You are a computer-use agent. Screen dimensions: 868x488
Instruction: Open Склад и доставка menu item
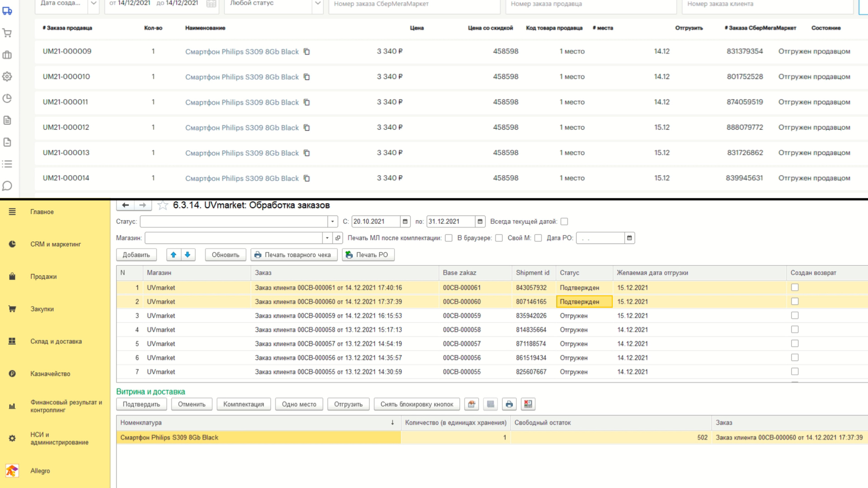[x=56, y=342]
